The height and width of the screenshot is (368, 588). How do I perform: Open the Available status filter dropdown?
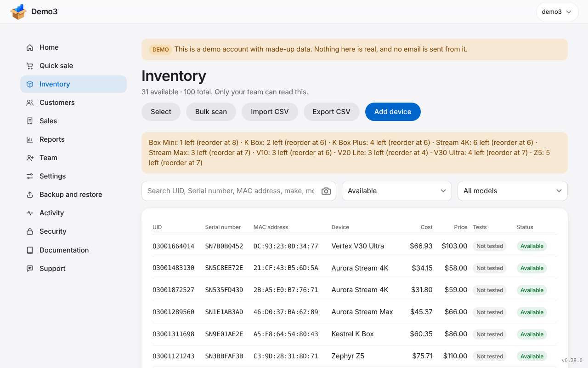click(397, 191)
